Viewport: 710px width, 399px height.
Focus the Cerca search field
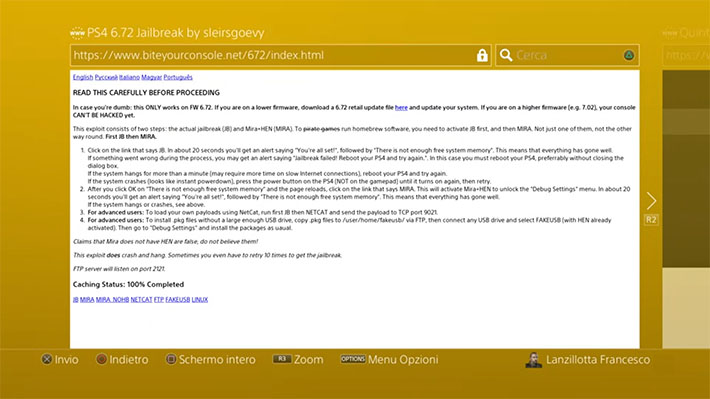point(567,55)
